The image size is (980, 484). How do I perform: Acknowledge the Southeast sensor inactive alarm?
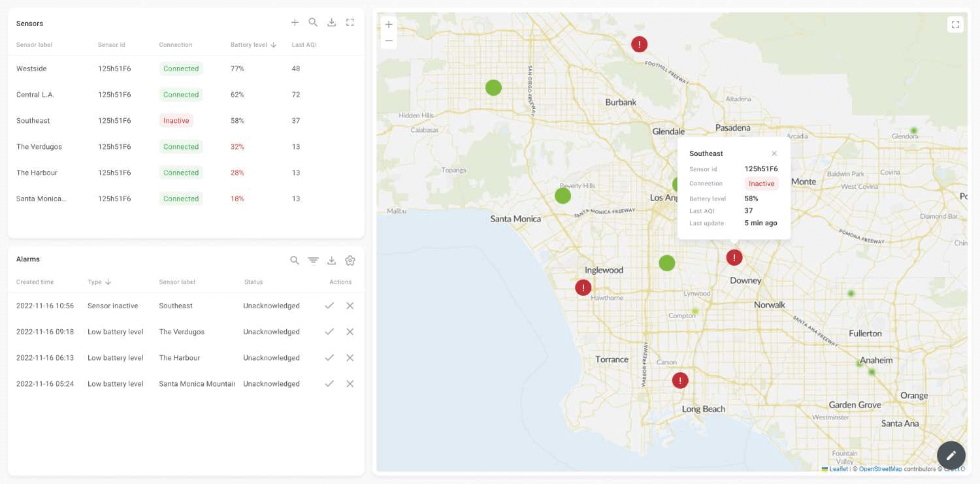tap(329, 305)
